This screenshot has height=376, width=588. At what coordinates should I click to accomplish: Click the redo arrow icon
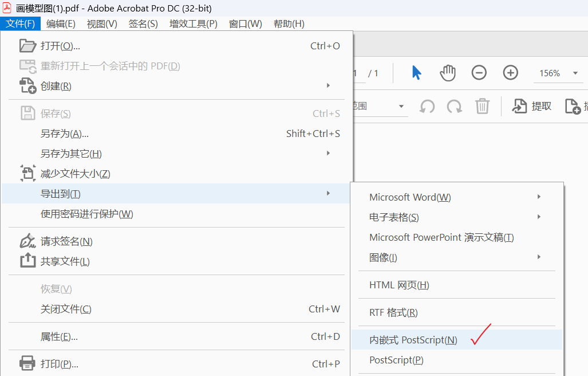454,105
